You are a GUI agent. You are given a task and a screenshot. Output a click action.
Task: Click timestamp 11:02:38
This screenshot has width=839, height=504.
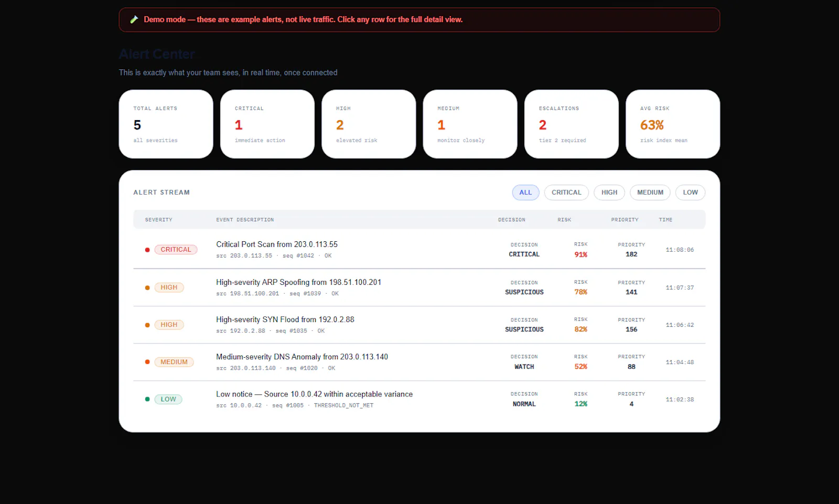click(680, 399)
